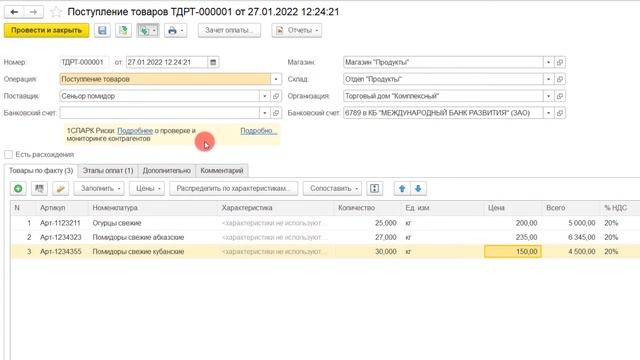This screenshot has width=640, height=360.
Task: Open the Цены dropdown menu
Action: (147, 189)
